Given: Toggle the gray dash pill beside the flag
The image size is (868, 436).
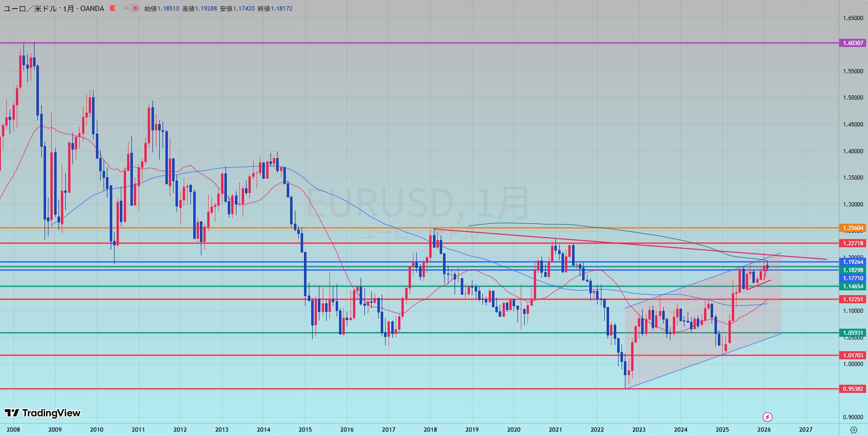Looking at the screenshot, I should pyautogui.click(x=126, y=8).
